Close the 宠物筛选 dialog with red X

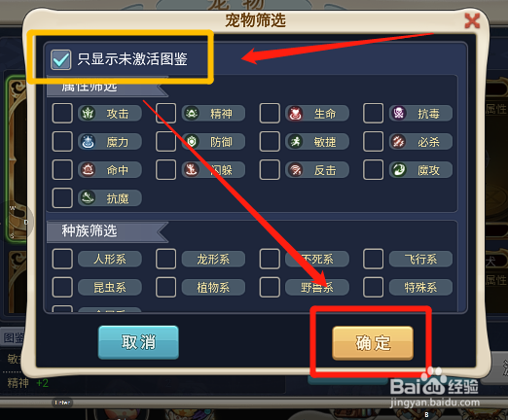pos(472,21)
